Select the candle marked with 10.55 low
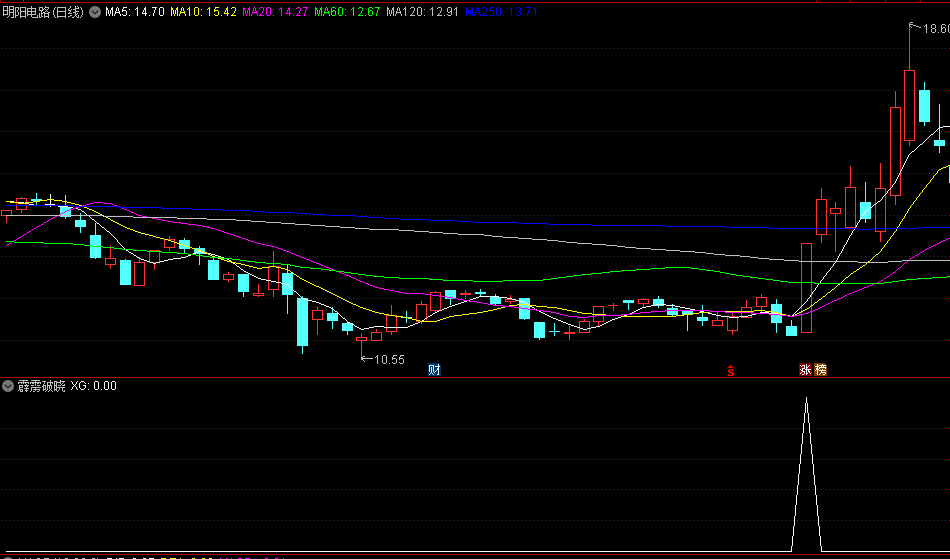The width and height of the screenshot is (950, 559). [x=361, y=345]
